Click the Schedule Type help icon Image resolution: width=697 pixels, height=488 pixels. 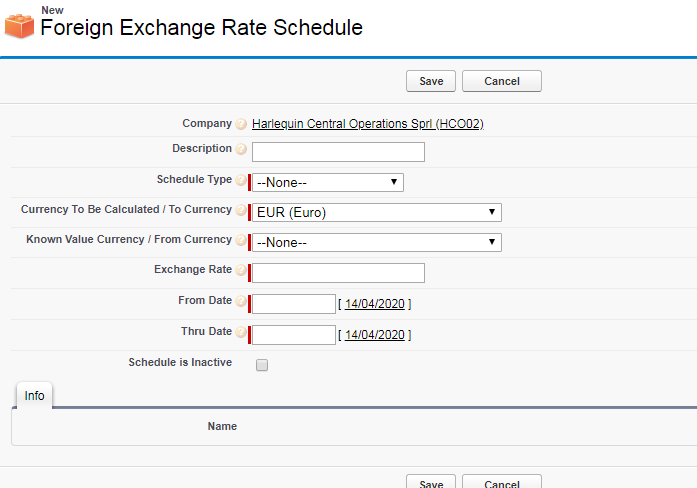pos(241,181)
